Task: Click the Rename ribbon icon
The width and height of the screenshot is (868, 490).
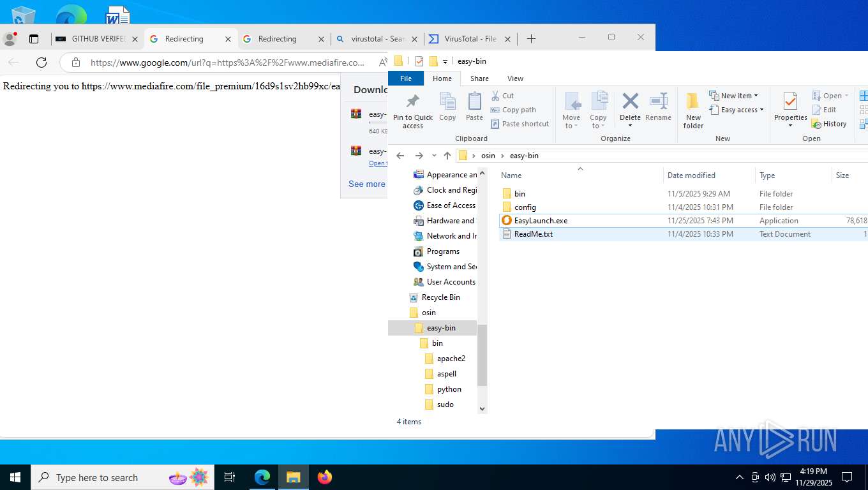Action: click(x=658, y=101)
